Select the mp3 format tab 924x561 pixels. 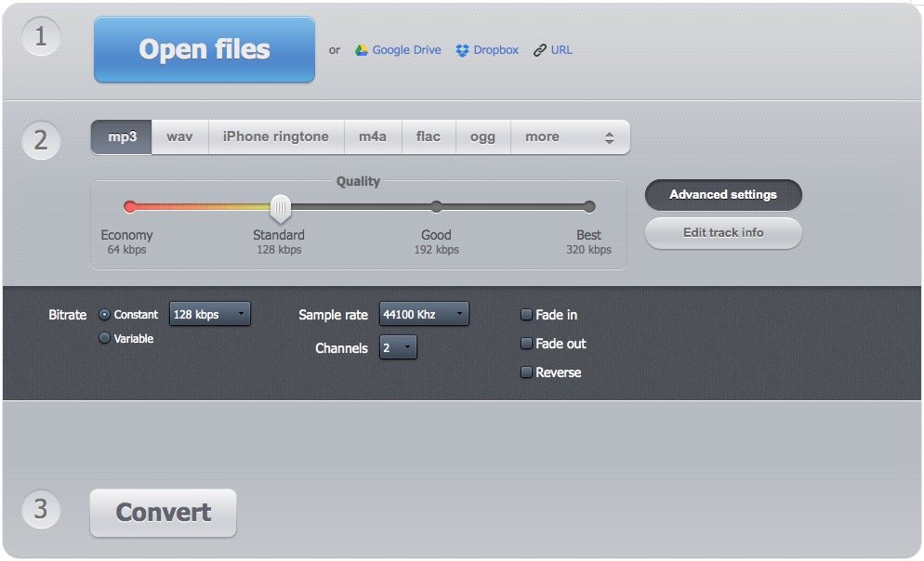122,137
